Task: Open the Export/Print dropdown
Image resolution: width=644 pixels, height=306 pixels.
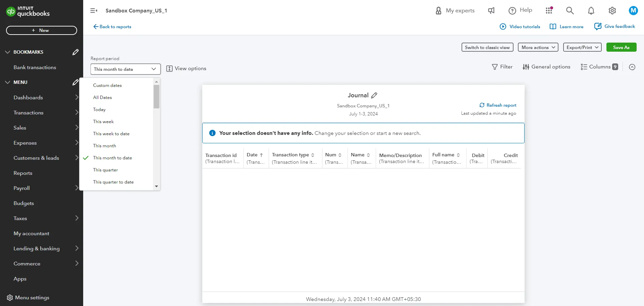Action: click(582, 47)
